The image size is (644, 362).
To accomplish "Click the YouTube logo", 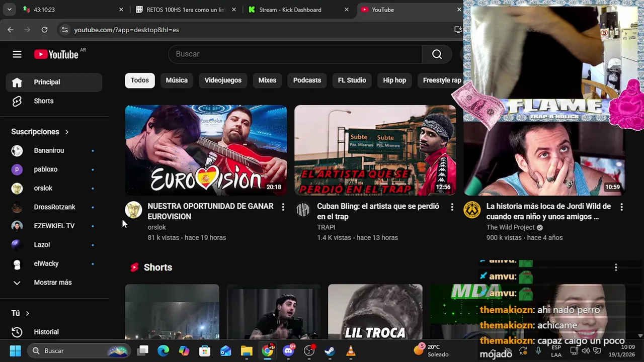I will point(56,54).
